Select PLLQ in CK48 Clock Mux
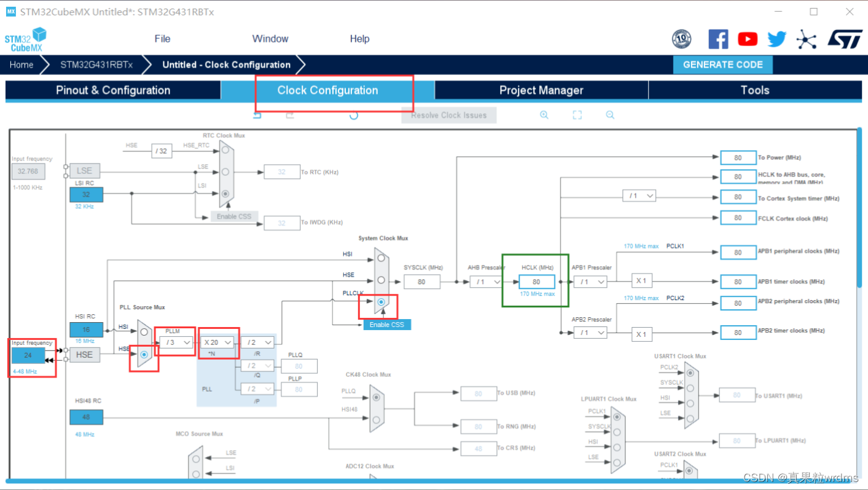The height and width of the screenshot is (490, 868). [x=376, y=397]
